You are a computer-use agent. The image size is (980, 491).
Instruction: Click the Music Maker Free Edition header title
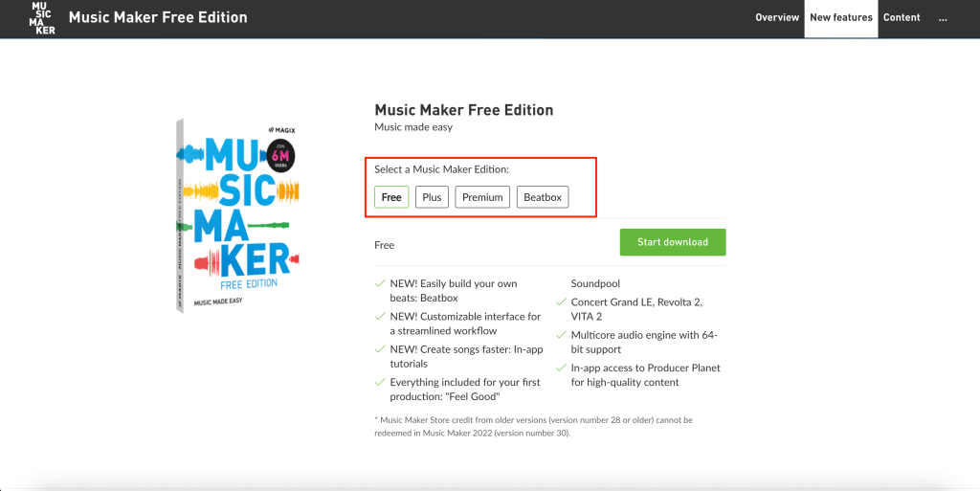tap(158, 17)
